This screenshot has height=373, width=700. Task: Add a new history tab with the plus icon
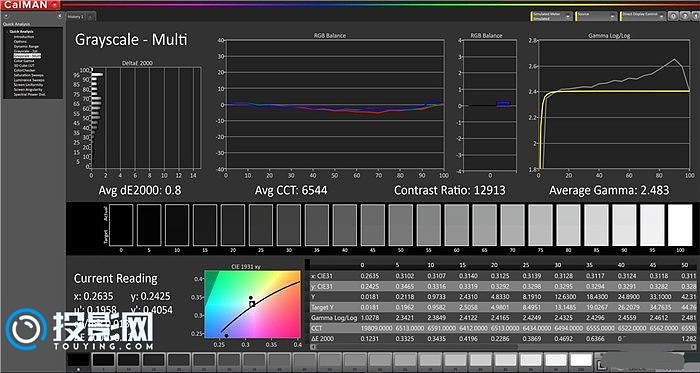tap(90, 17)
